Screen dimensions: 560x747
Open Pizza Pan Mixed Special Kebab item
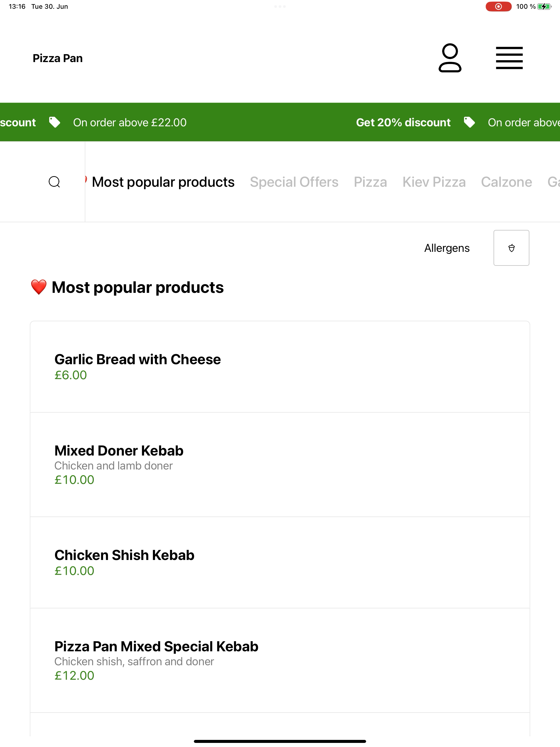click(280, 661)
